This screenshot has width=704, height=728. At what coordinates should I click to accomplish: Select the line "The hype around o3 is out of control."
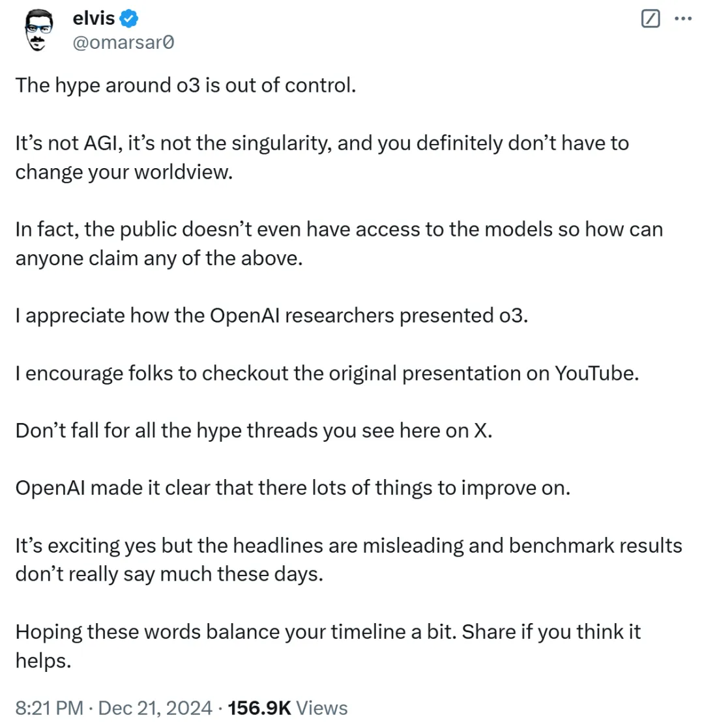(x=186, y=85)
